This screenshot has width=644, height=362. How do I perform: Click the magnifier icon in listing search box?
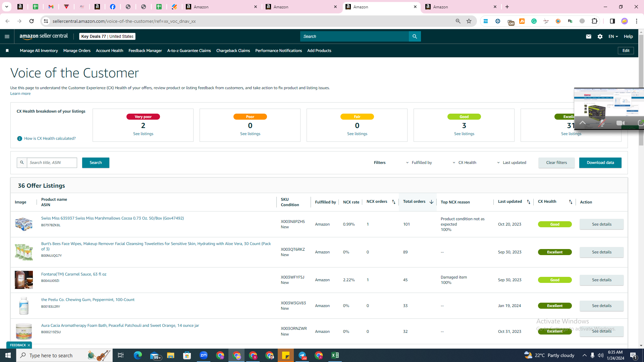click(22, 163)
